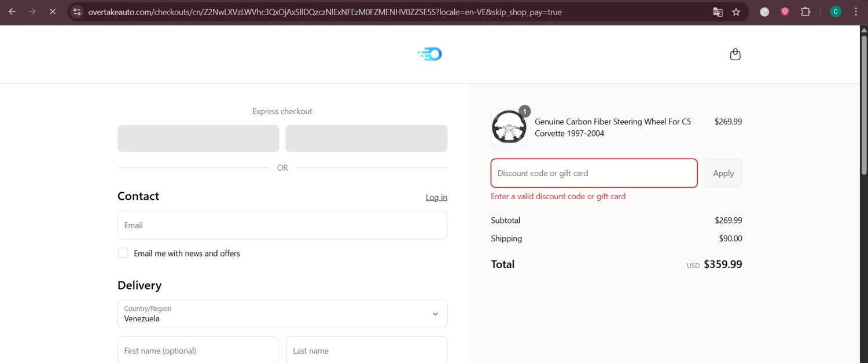Focus the Email input field
The image size is (868, 363).
point(282,225)
